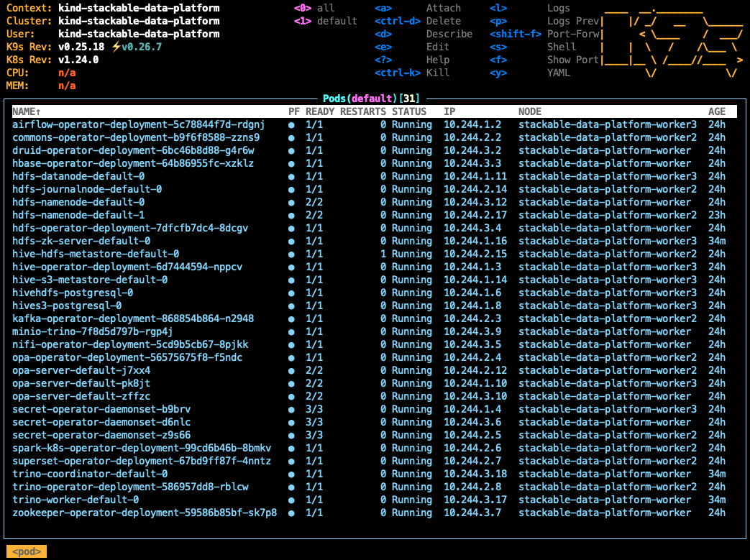750x560 pixels.
Task: Click hdfs-datanode-default-0 pod name
Action: [x=78, y=176]
